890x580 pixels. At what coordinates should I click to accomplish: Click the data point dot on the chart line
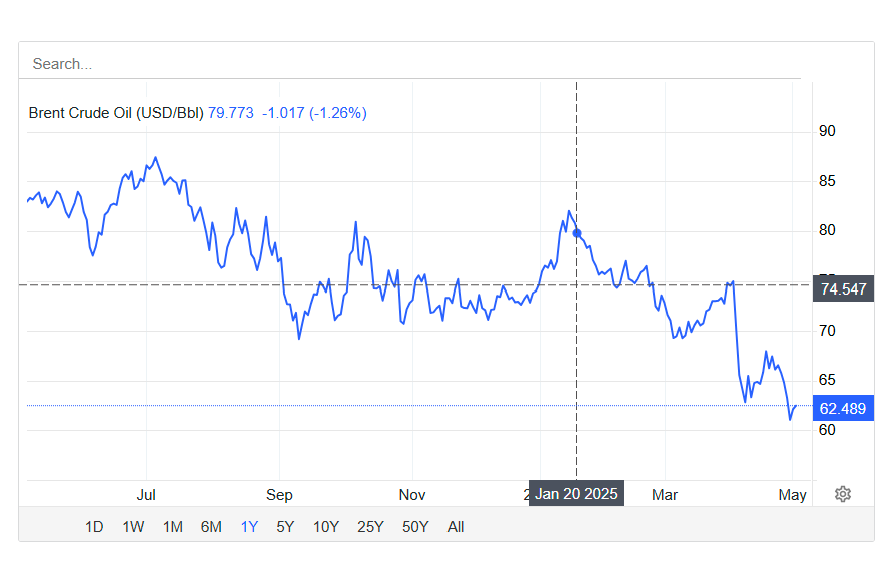click(x=577, y=233)
